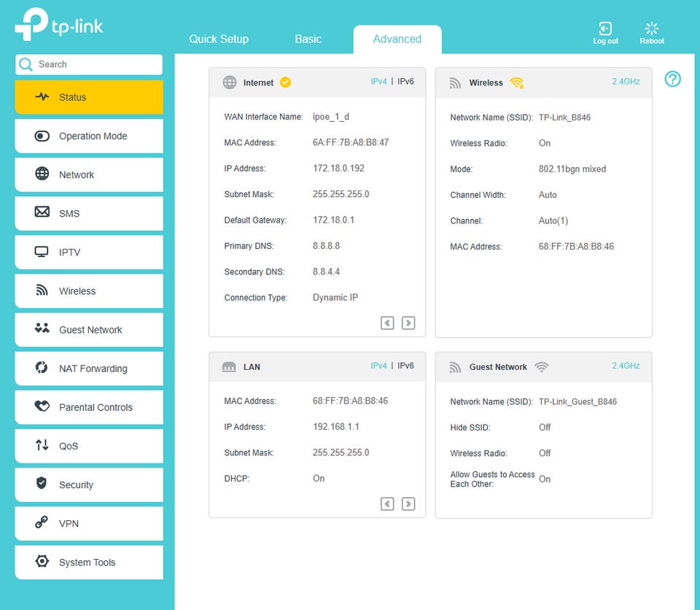Click the Log out text label

point(605,41)
